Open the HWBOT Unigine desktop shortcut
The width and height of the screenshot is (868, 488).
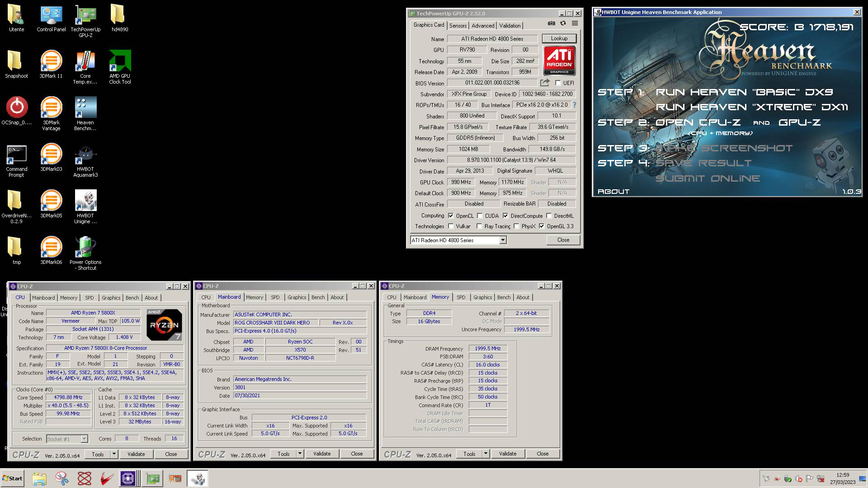coord(85,206)
